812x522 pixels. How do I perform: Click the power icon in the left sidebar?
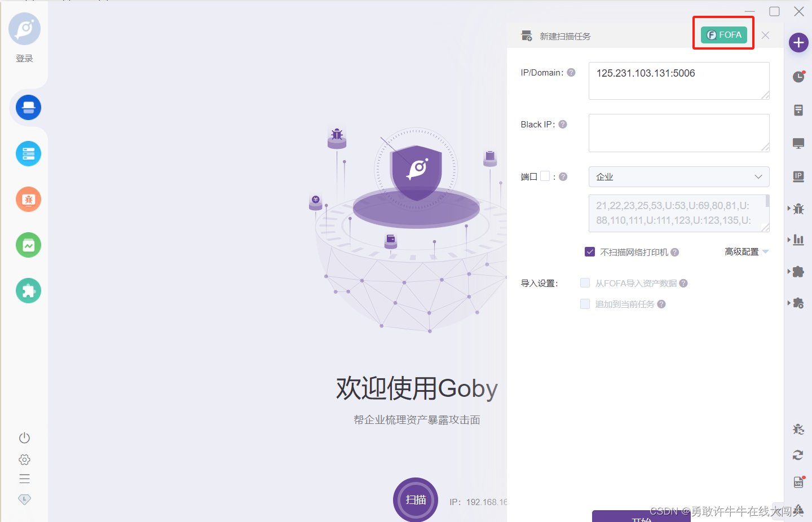coord(24,438)
